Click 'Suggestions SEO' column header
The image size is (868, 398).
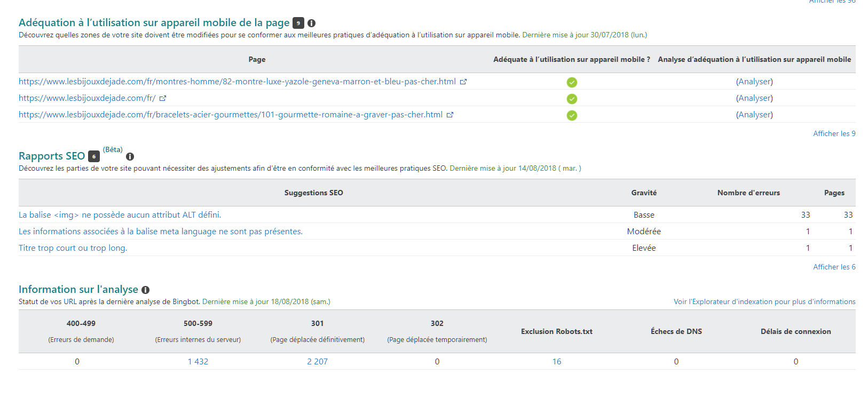tap(314, 193)
